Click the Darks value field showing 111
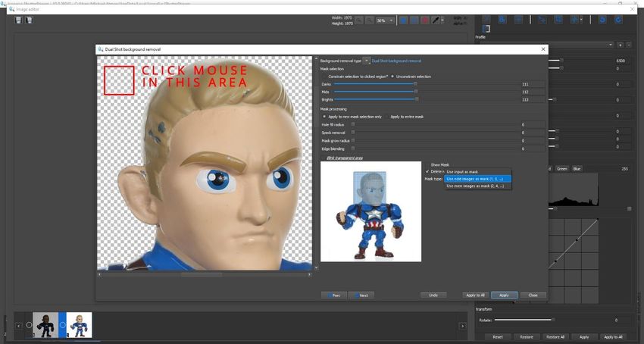 point(533,84)
